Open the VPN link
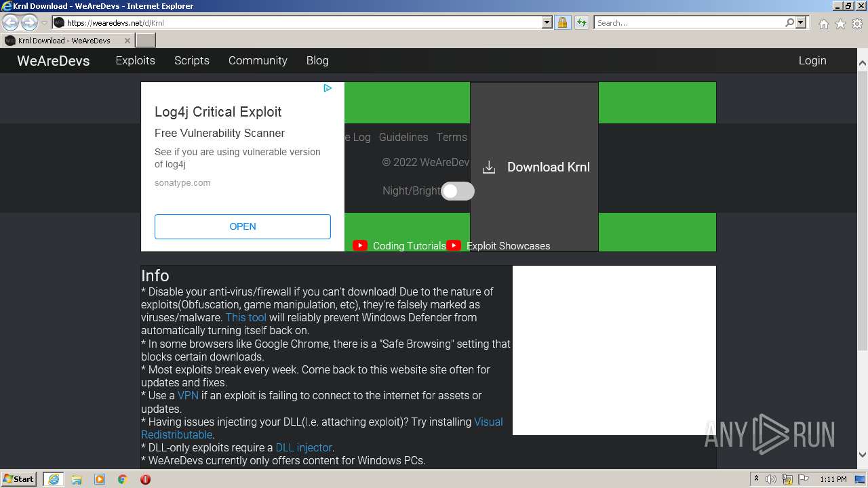 point(188,395)
